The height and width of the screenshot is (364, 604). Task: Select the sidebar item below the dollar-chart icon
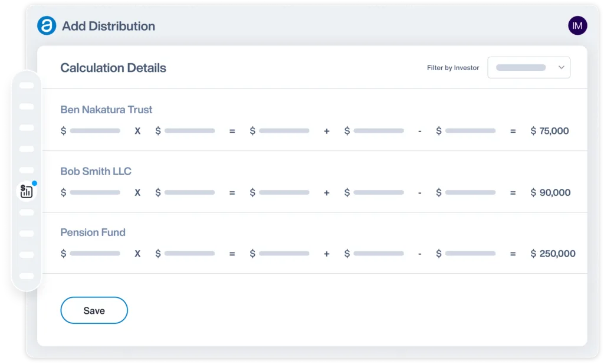tap(26, 212)
